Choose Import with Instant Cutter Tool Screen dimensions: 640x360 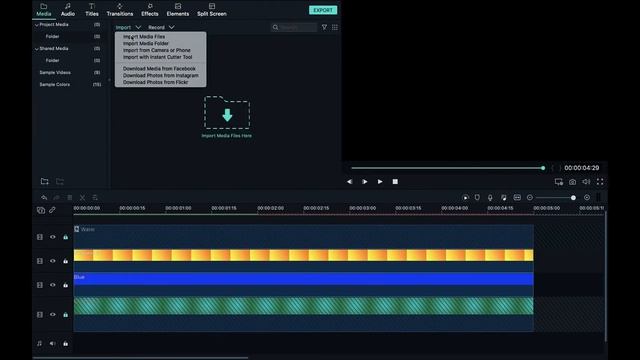(158, 57)
